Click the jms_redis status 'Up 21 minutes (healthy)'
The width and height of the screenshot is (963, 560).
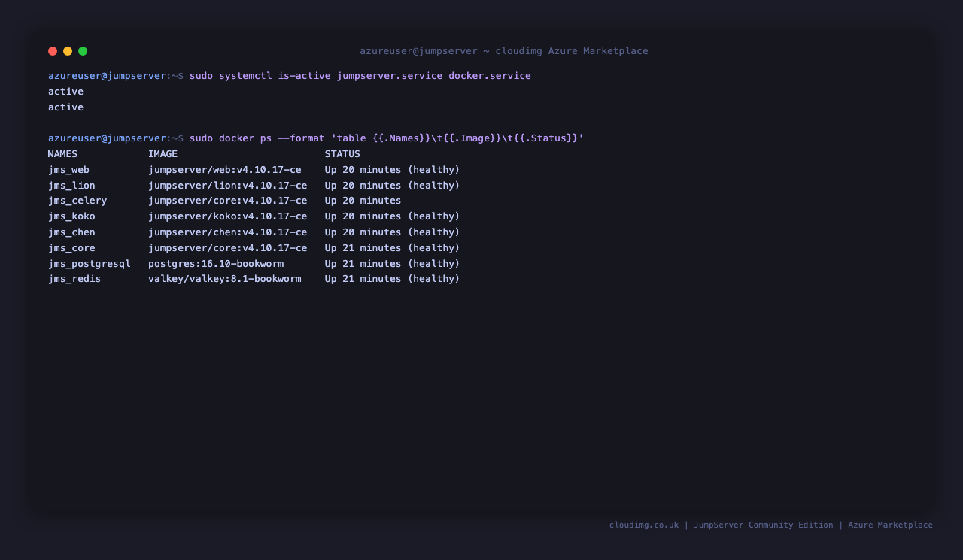pyautogui.click(x=393, y=279)
